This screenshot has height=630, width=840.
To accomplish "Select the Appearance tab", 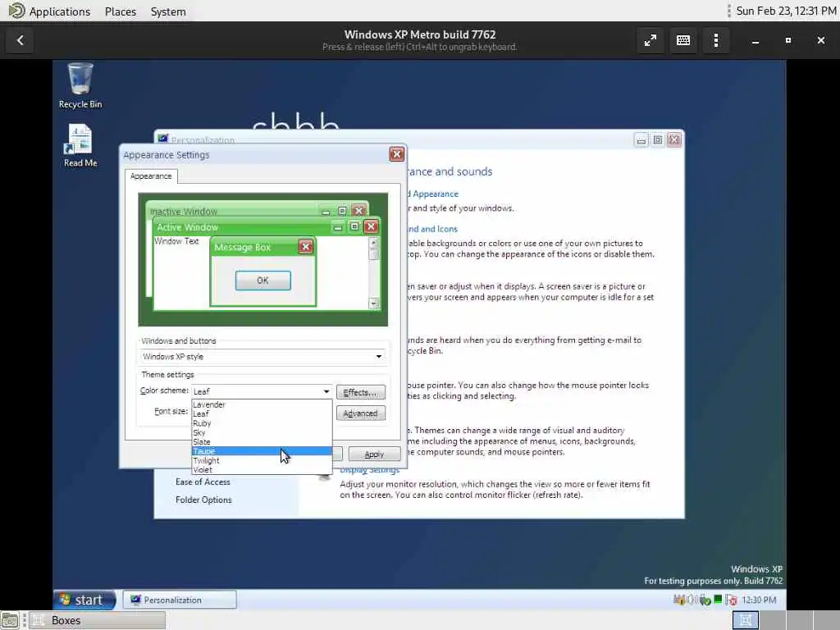I will (151, 176).
